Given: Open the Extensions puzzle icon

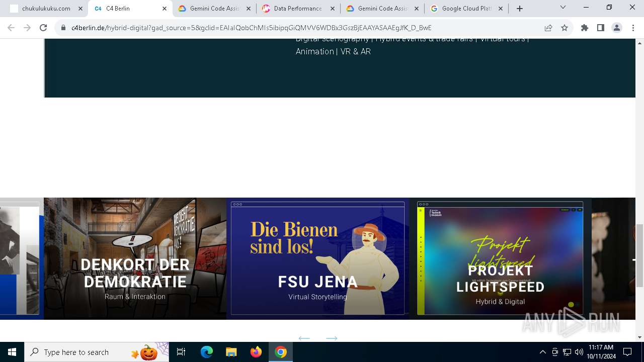Looking at the screenshot, I should click(x=585, y=28).
